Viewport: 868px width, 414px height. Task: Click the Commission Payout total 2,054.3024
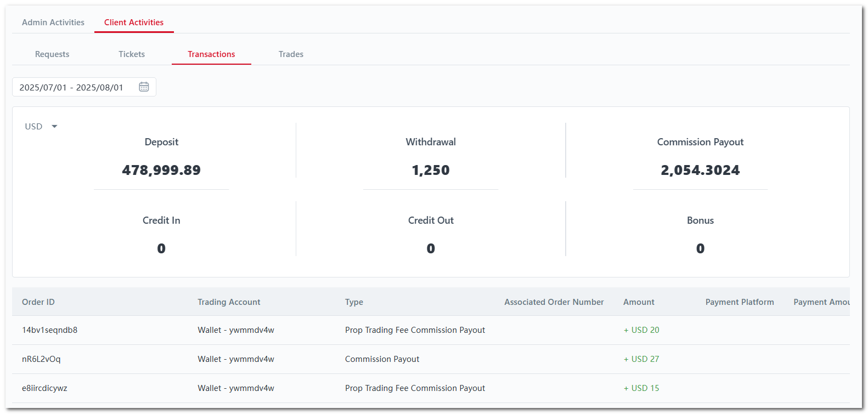pos(700,171)
